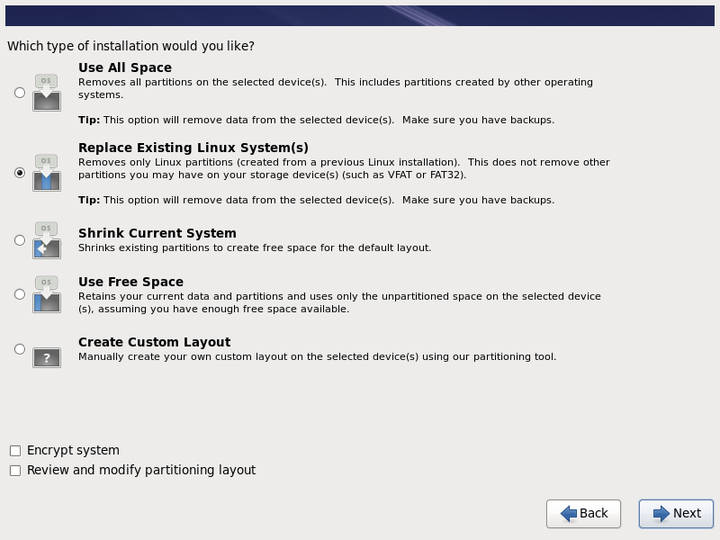Viewport: 720px width, 540px height.
Task: Select the Create Custom Layout radio button
Action: tap(19, 349)
